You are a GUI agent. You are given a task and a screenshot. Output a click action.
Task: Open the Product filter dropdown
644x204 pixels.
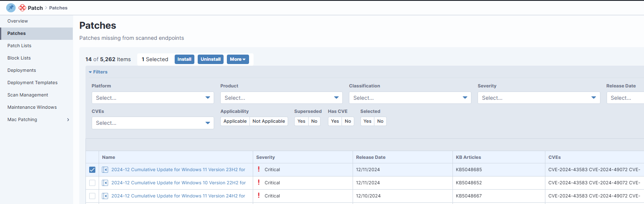[282, 98]
